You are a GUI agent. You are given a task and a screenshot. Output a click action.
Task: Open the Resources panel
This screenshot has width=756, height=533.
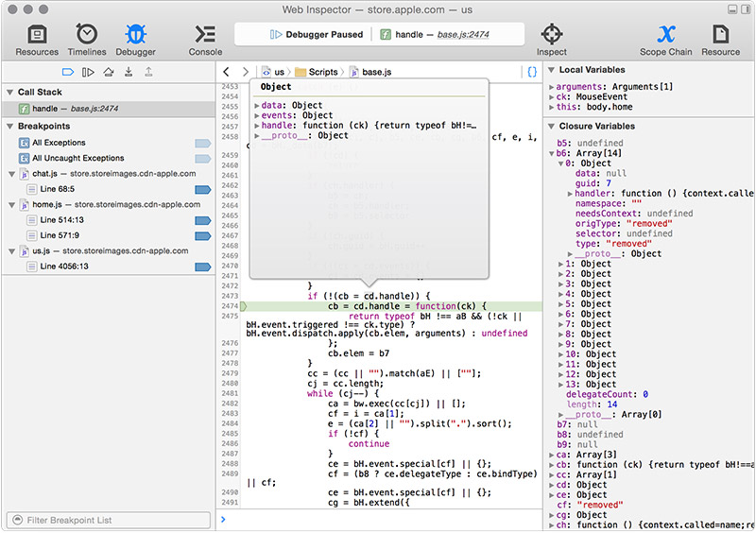click(37, 40)
